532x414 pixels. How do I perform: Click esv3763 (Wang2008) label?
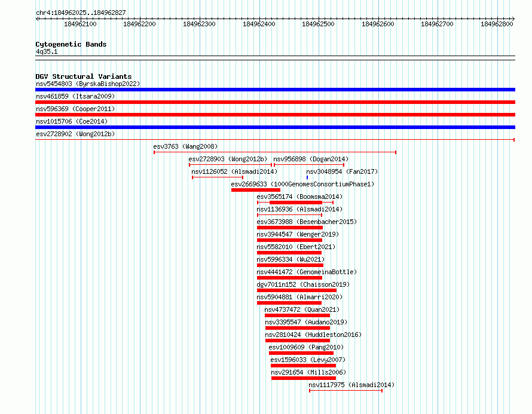click(185, 146)
